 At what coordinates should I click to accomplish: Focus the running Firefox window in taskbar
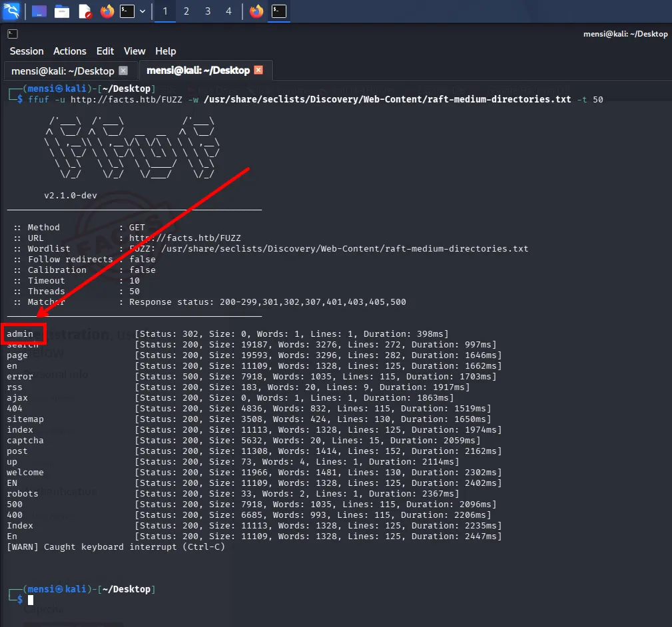[x=256, y=11]
